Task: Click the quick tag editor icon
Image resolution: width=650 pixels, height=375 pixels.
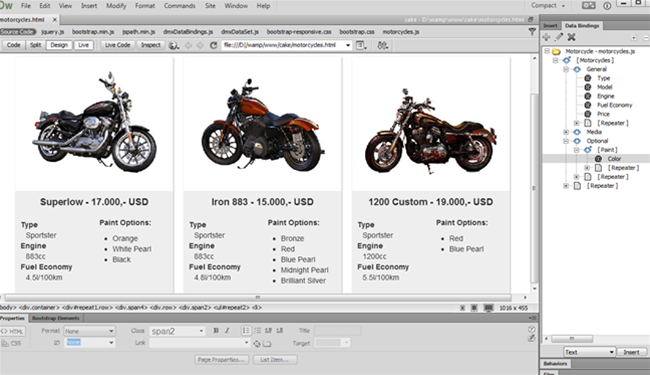Action: pos(531,338)
